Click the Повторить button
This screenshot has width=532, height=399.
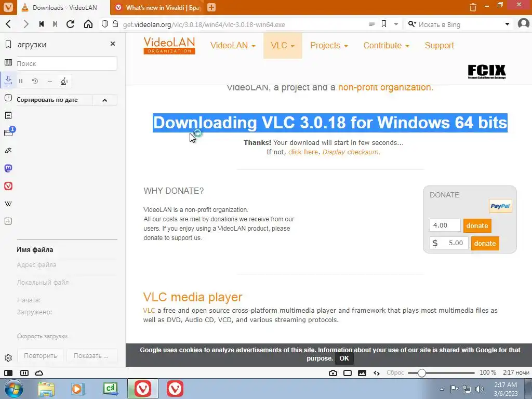(x=40, y=355)
